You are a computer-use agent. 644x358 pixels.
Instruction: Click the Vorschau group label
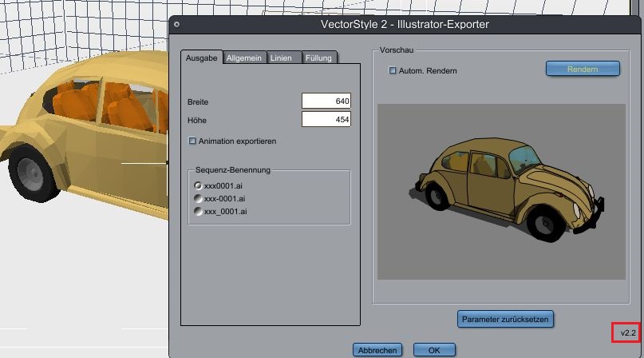click(397, 50)
